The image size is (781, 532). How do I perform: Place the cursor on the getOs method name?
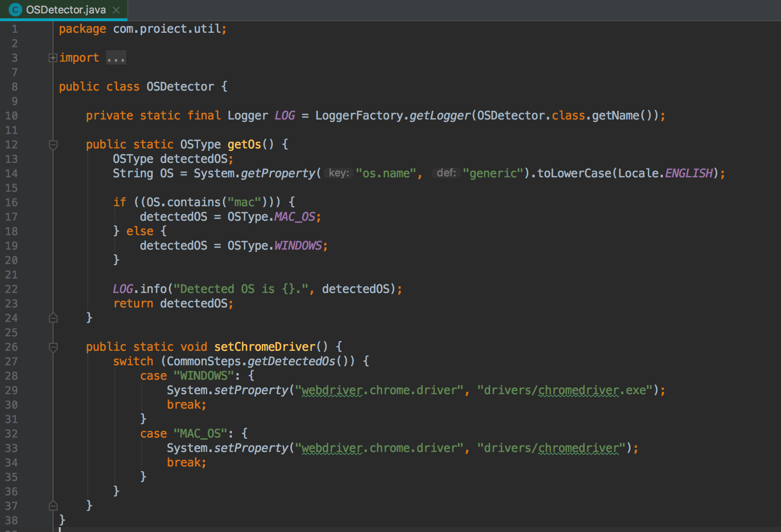[244, 145]
